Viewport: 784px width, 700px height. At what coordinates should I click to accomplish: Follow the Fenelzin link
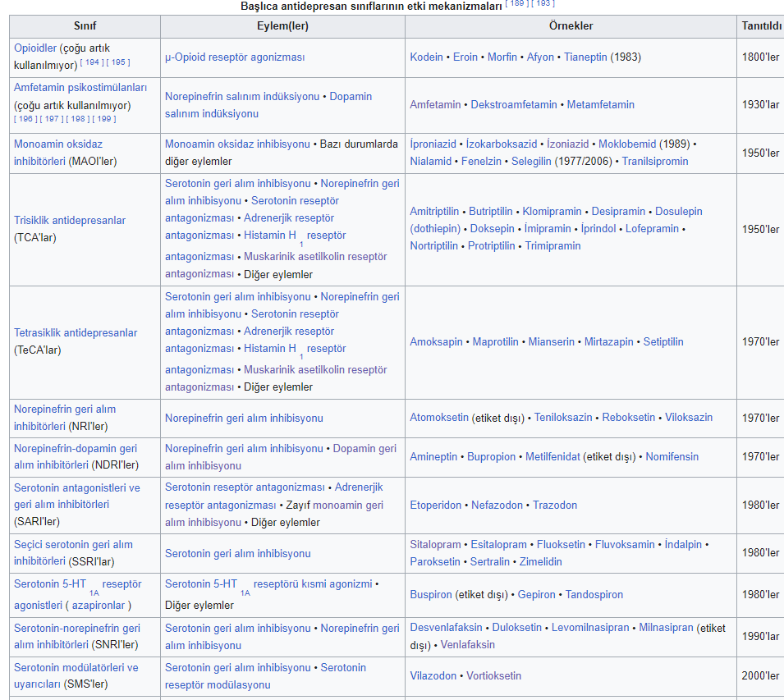click(481, 162)
